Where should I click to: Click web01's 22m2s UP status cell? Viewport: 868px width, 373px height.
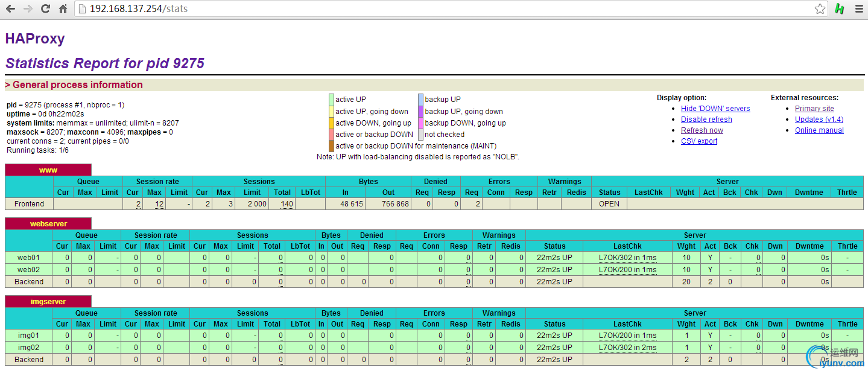pos(554,258)
